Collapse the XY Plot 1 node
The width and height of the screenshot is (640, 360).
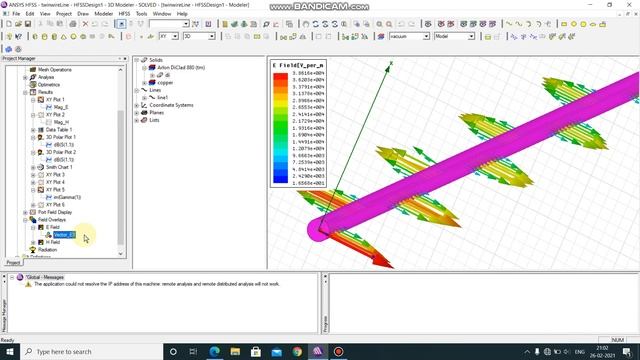(33, 100)
